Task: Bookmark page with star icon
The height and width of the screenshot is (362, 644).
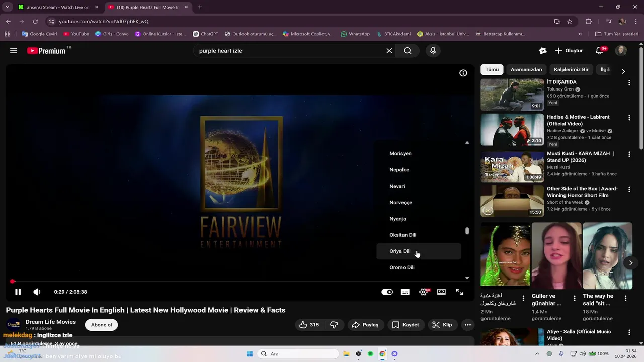Action: pos(570,21)
